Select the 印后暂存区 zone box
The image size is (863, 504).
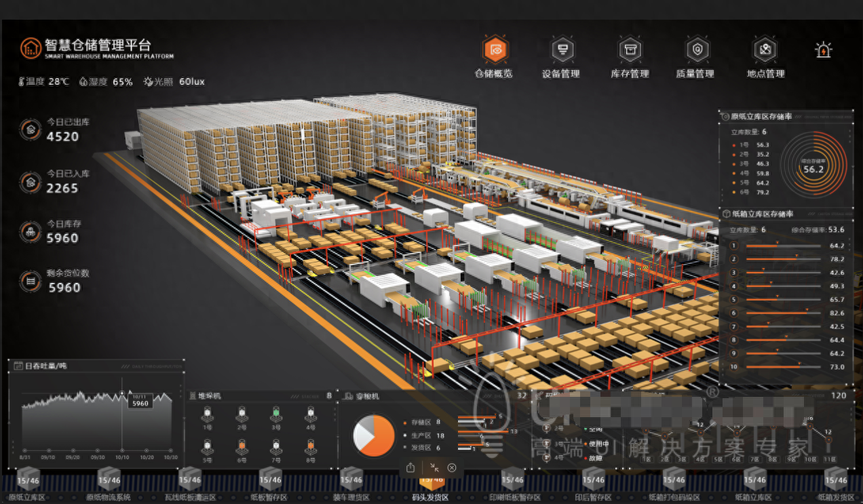[x=593, y=479]
